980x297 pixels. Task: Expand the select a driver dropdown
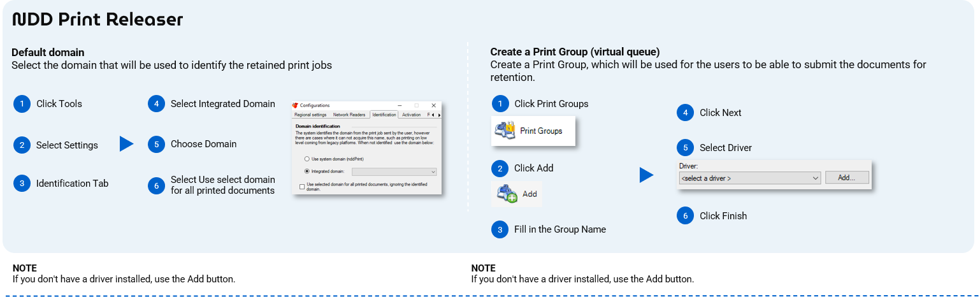tap(749, 178)
